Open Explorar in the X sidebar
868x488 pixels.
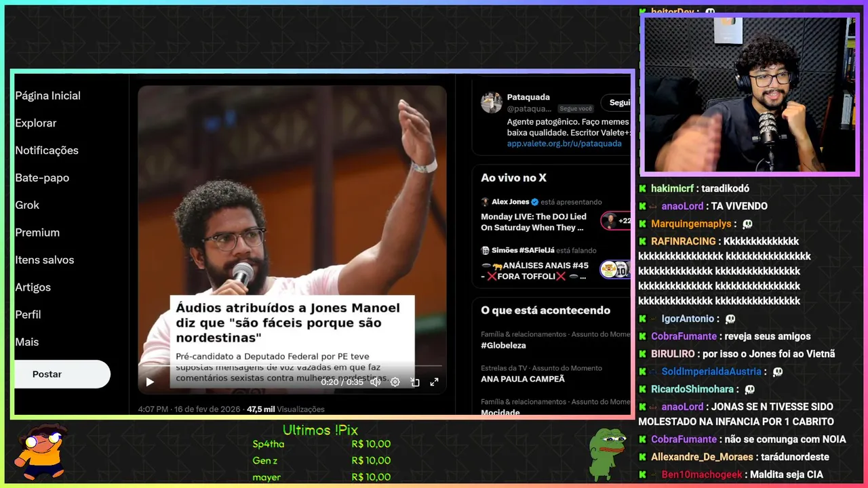pyautogui.click(x=36, y=123)
